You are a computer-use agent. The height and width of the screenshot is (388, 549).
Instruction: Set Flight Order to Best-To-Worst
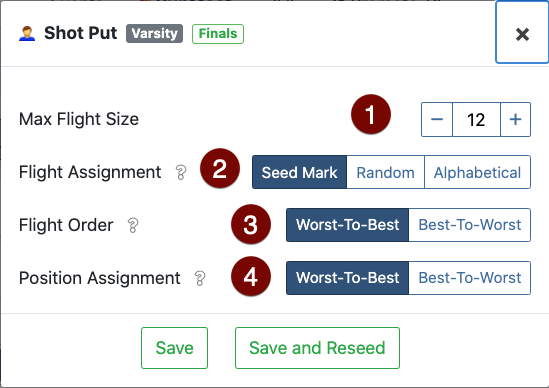470,225
